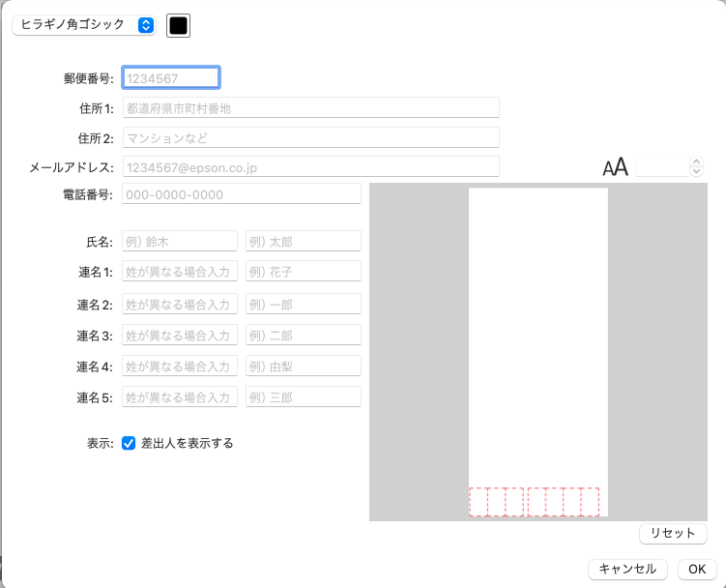726x588 pixels.
Task: Click the 住所2 マンションなど field
Action: pyautogui.click(x=310, y=137)
